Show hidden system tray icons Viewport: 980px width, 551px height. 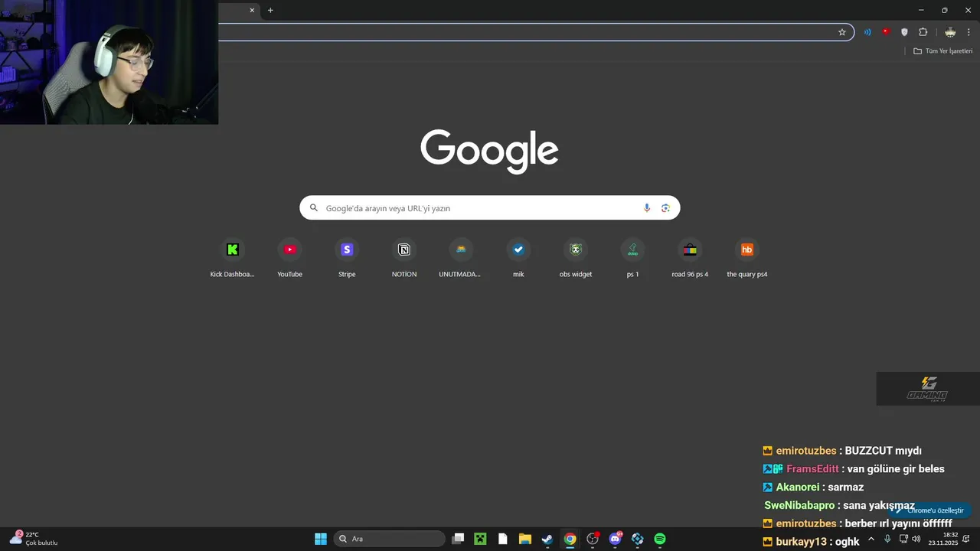pyautogui.click(x=871, y=539)
